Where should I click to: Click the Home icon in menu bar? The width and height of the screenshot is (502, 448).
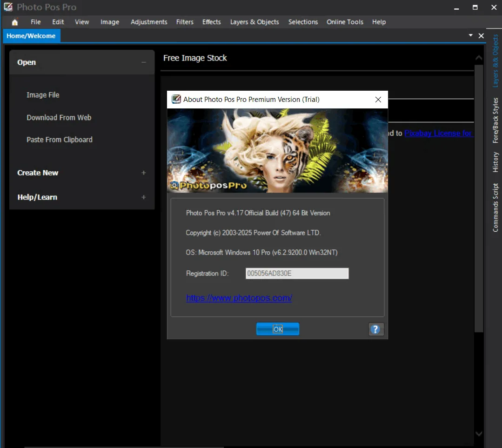15,22
